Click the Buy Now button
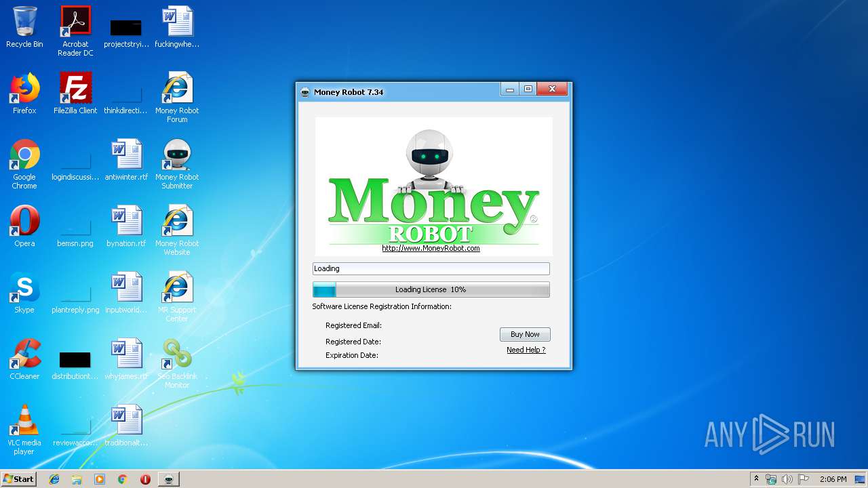Image resolution: width=868 pixels, height=488 pixels. click(525, 334)
